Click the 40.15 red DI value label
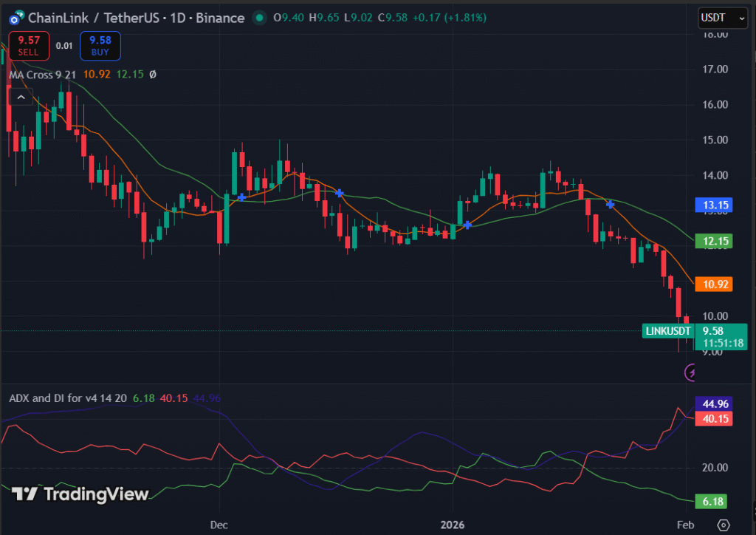Image resolution: width=756 pixels, height=535 pixels. pyautogui.click(x=714, y=419)
